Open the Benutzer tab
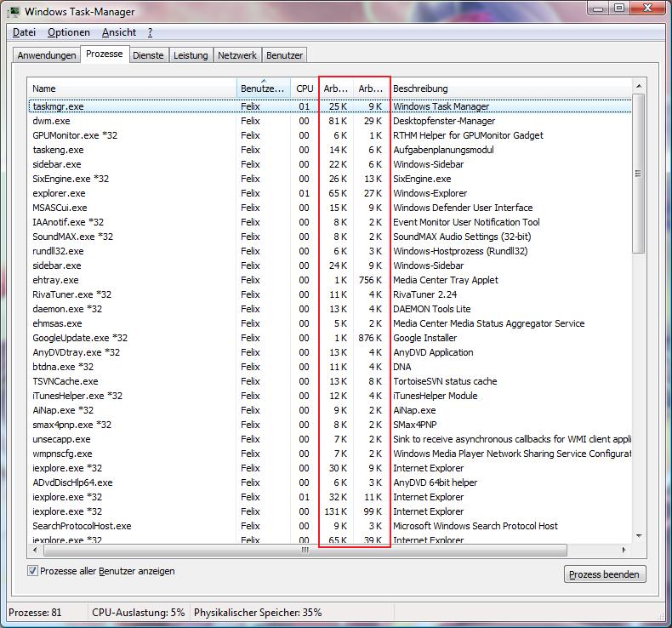 click(x=285, y=55)
